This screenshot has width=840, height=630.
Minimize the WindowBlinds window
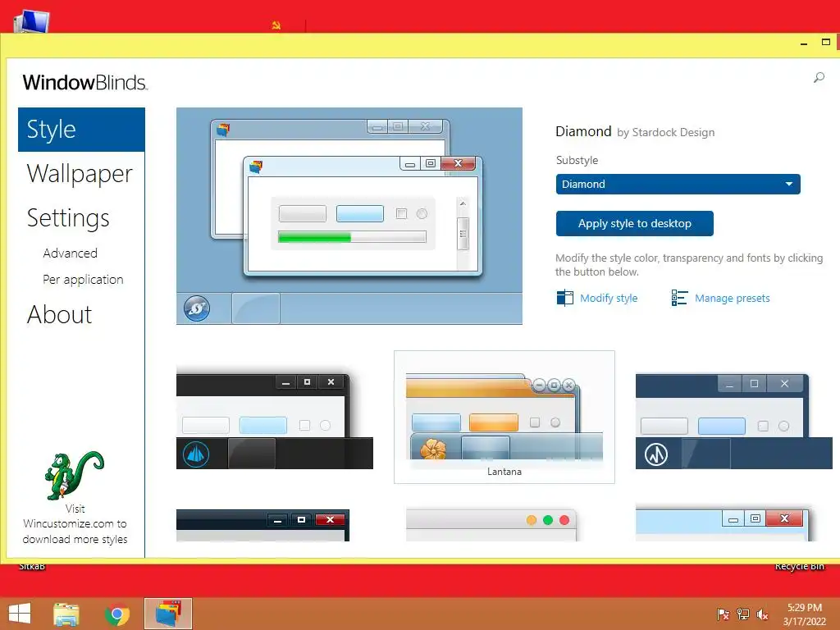click(804, 43)
